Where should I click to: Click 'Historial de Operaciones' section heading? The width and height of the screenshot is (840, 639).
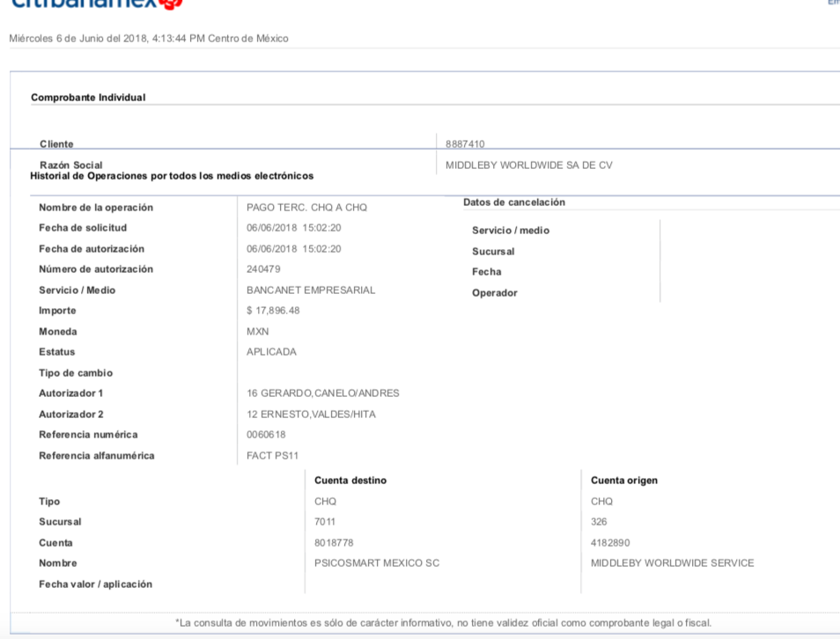(172, 176)
